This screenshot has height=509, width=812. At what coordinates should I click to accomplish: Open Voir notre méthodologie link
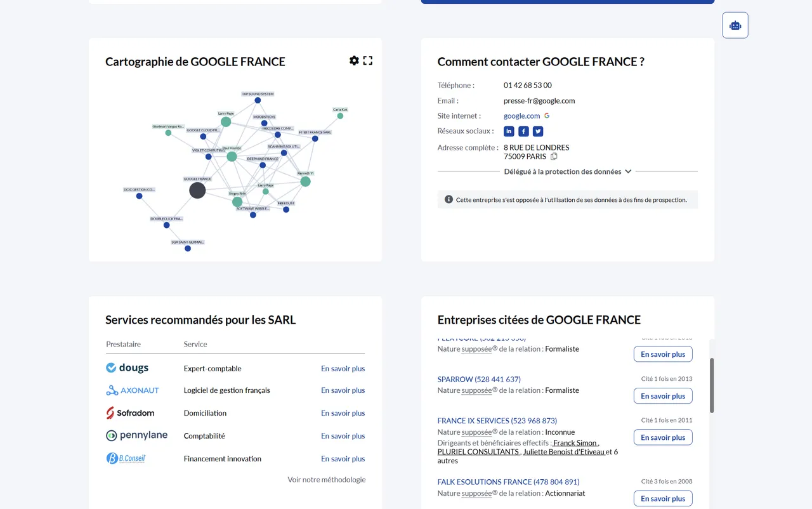[x=327, y=480]
